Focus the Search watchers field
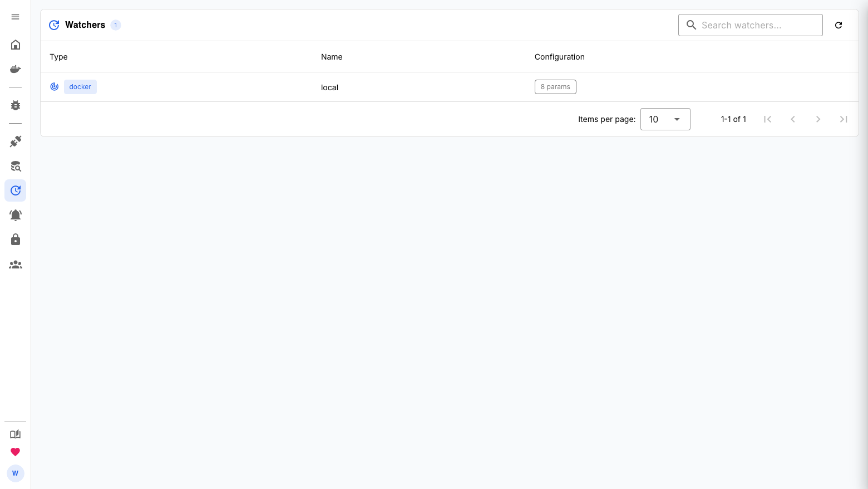 coord(751,25)
